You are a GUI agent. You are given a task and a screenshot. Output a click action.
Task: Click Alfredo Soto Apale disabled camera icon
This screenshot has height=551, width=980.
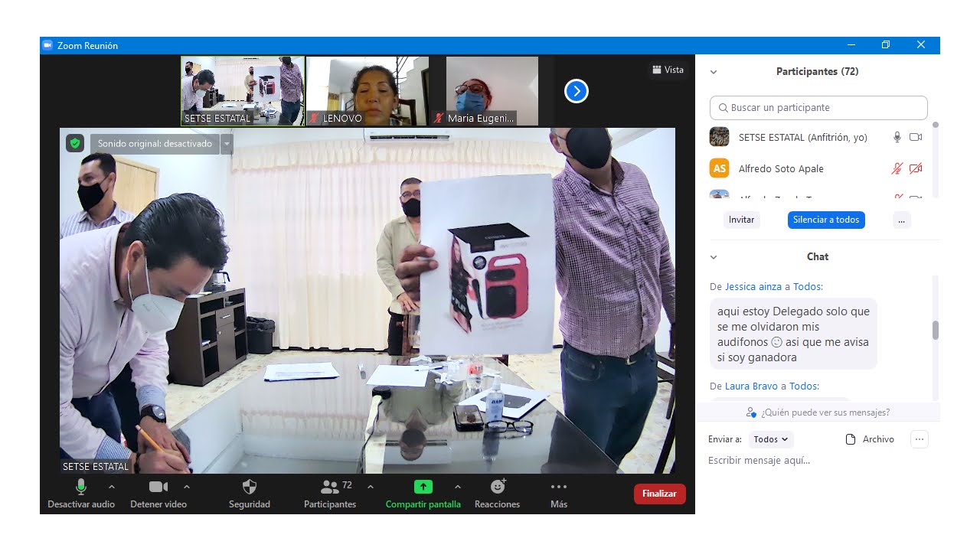tap(916, 168)
